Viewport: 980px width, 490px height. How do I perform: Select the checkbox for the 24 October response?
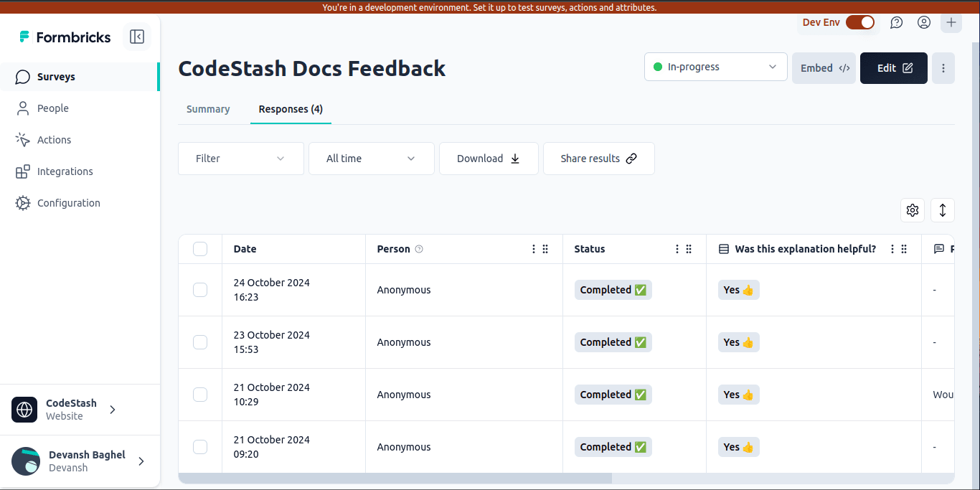point(199,290)
